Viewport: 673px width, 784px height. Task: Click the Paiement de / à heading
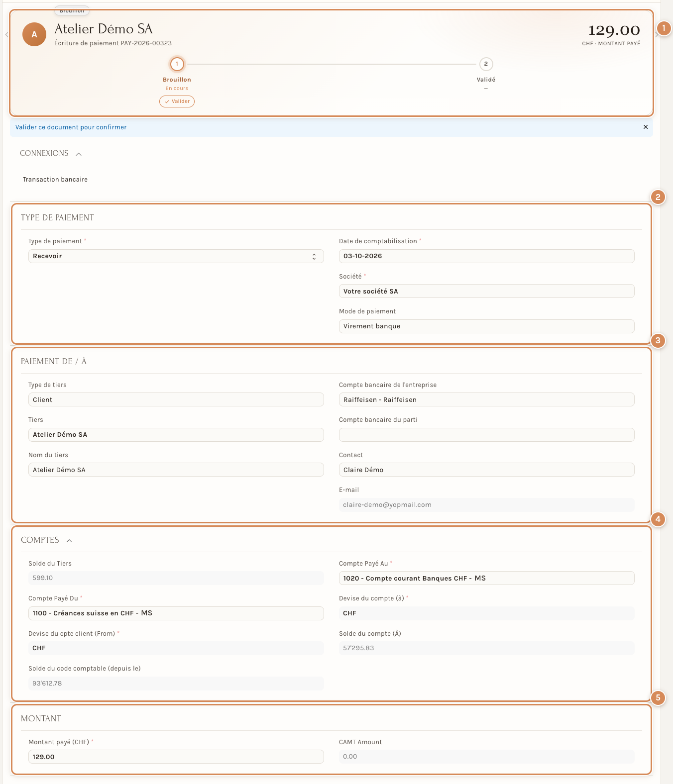[x=54, y=362]
